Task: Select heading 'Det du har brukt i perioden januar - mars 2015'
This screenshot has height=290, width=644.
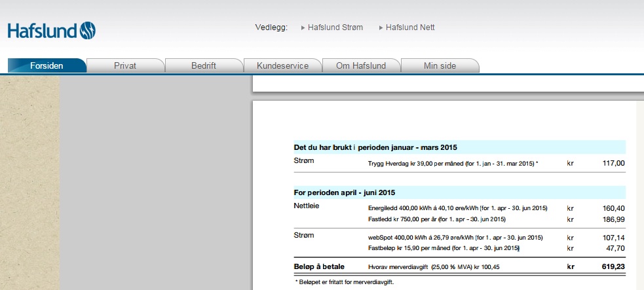Action: pyautogui.click(x=375, y=147)
